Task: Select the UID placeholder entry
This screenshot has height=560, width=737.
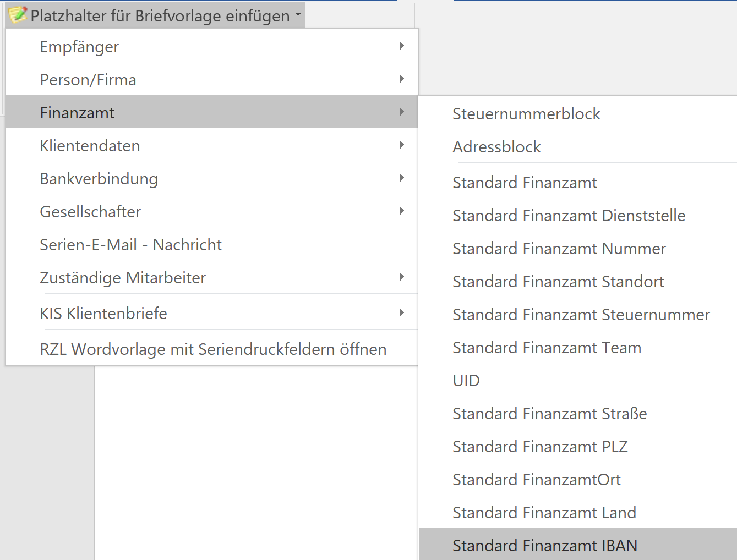Action: click(x=466, y=380)
